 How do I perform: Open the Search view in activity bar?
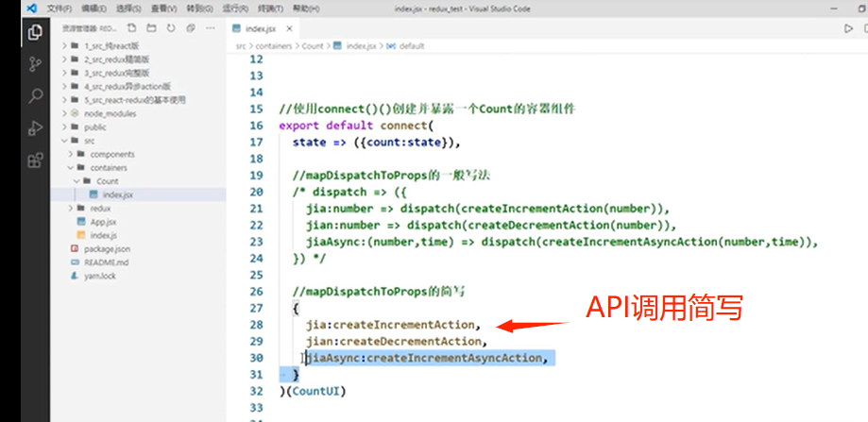coord(35,96)
